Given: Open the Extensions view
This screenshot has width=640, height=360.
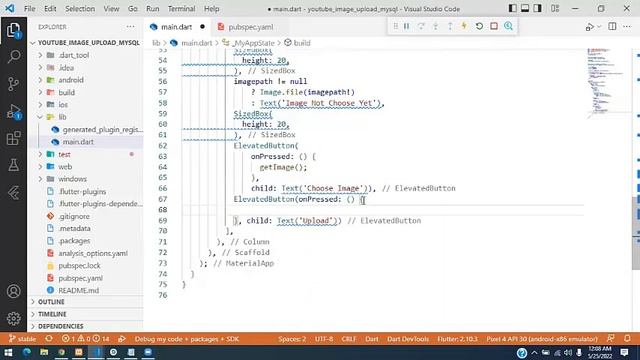Looking at the screenshot, I should pyautogui.click(x=13, y=138).
